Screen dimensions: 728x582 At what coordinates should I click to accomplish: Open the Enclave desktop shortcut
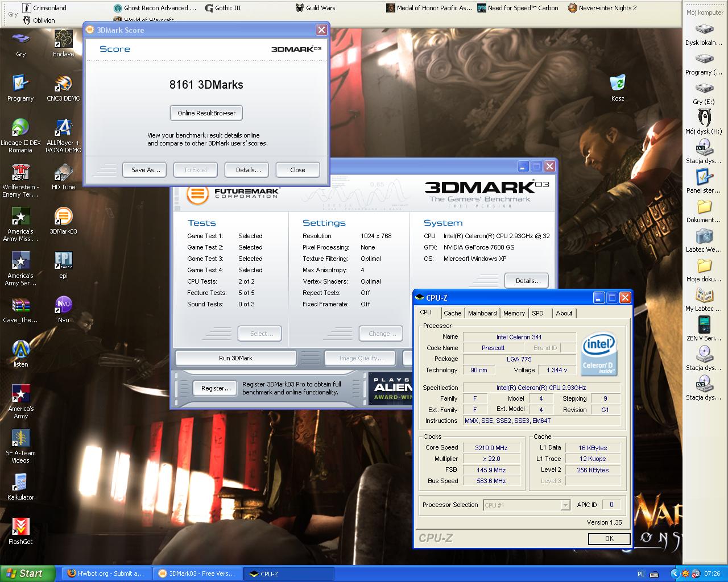click(64, 43)
